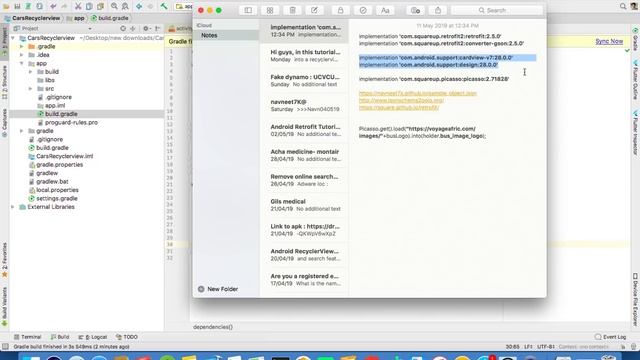
Task: Insert a checklist with the checkmark icon
Action: click(363, 10)
